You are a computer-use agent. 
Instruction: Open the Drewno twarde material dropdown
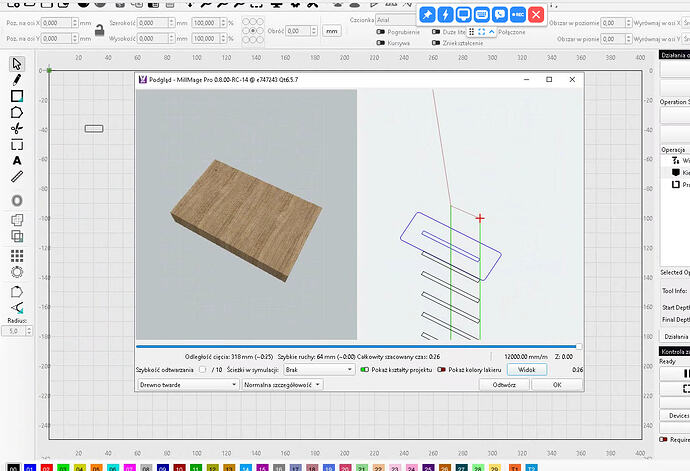[187, 384]
